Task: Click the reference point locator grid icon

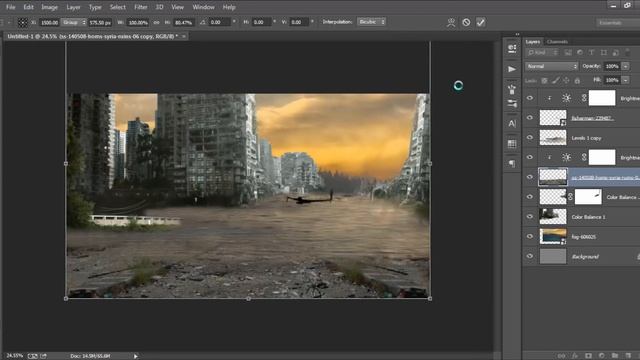Action: (23, 22)
